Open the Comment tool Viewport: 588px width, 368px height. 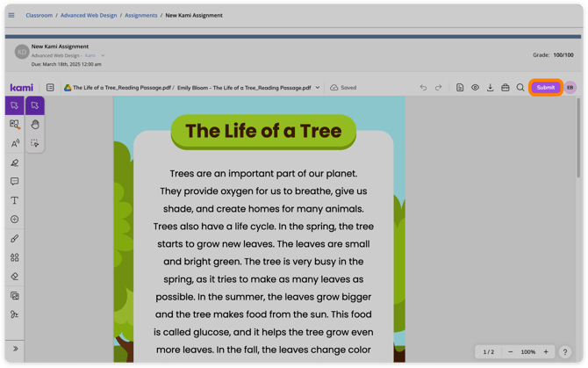15,182
